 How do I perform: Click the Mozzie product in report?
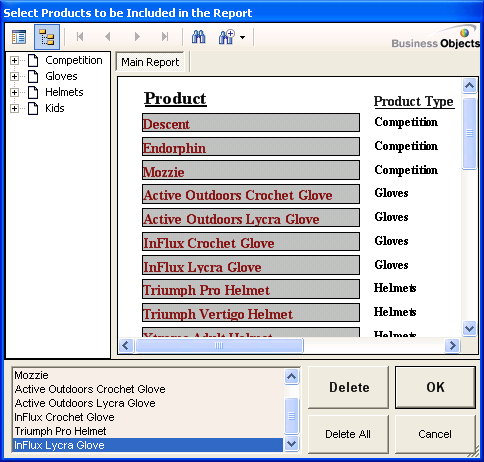click(x=251, y=170)
